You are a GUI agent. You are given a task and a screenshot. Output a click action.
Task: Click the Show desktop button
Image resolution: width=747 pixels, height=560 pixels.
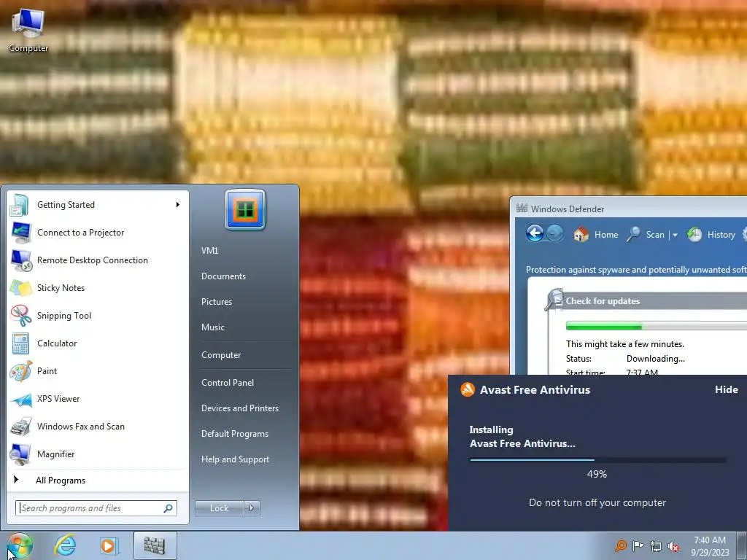pos(743,545)
